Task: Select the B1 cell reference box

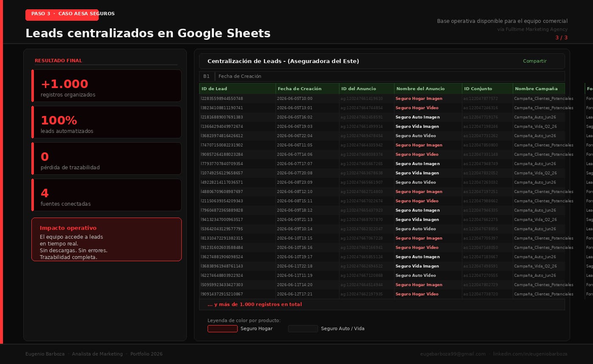Action: point(207,77)
